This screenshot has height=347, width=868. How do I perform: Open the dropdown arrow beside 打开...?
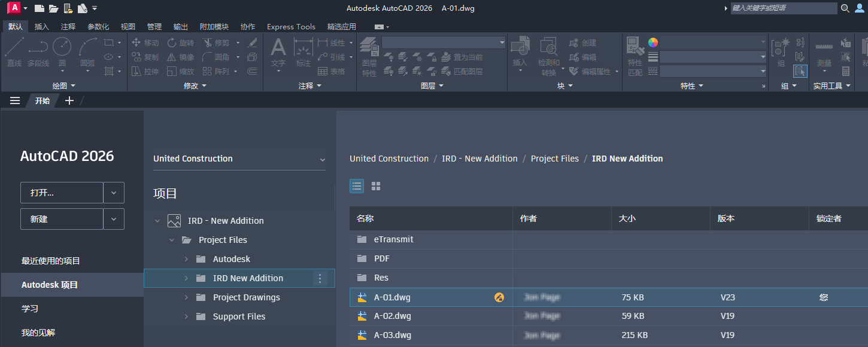114,193
